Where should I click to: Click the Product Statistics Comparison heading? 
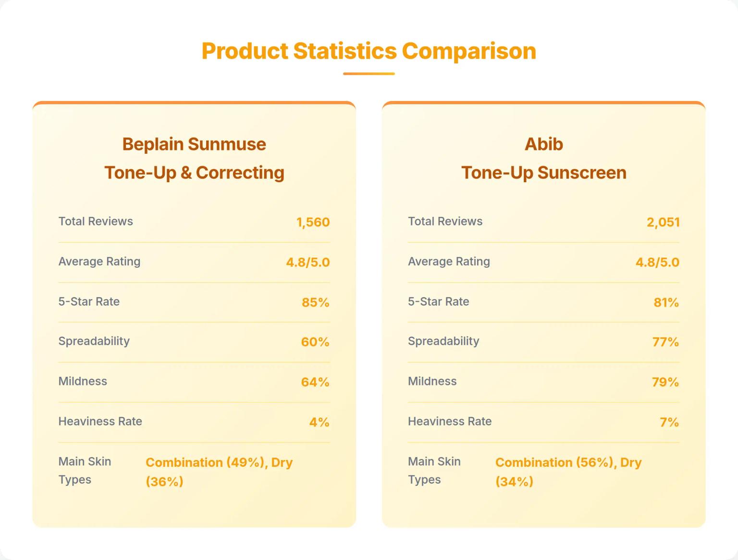[369, 51]
